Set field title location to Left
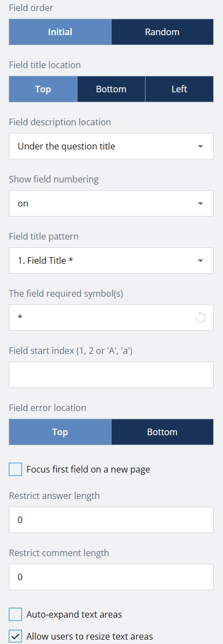 pyautogui.click(x=180, y=88)
